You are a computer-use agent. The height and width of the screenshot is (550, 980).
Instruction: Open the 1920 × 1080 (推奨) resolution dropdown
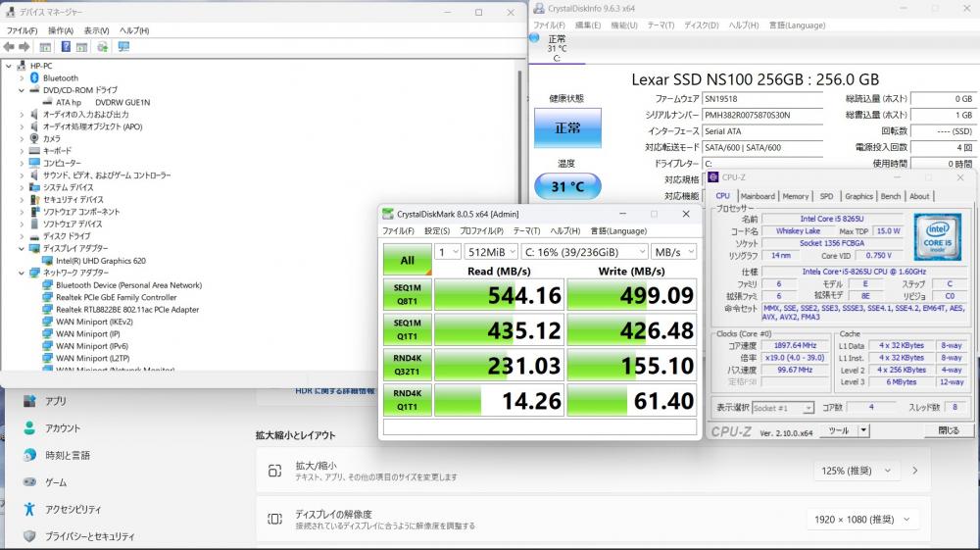coord(861,520)
